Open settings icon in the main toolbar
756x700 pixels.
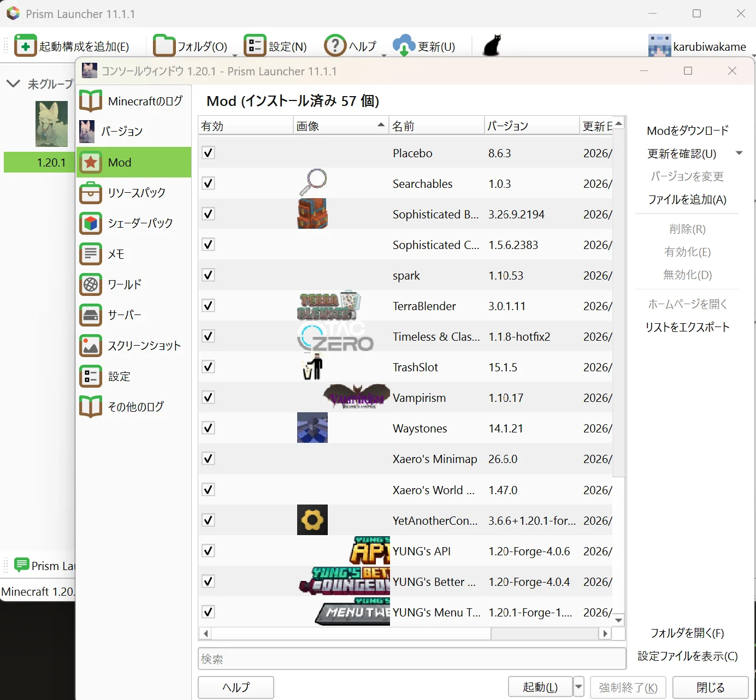[255, 46]
